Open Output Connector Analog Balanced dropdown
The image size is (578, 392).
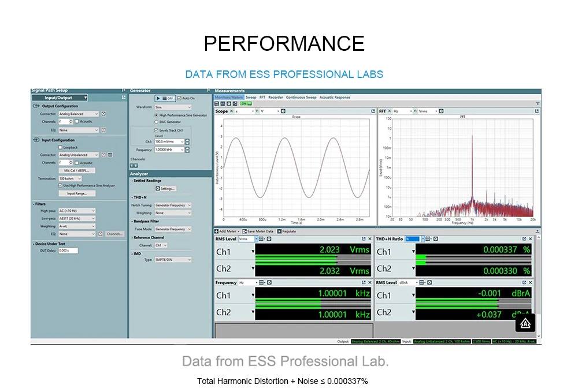pos(79,114)
